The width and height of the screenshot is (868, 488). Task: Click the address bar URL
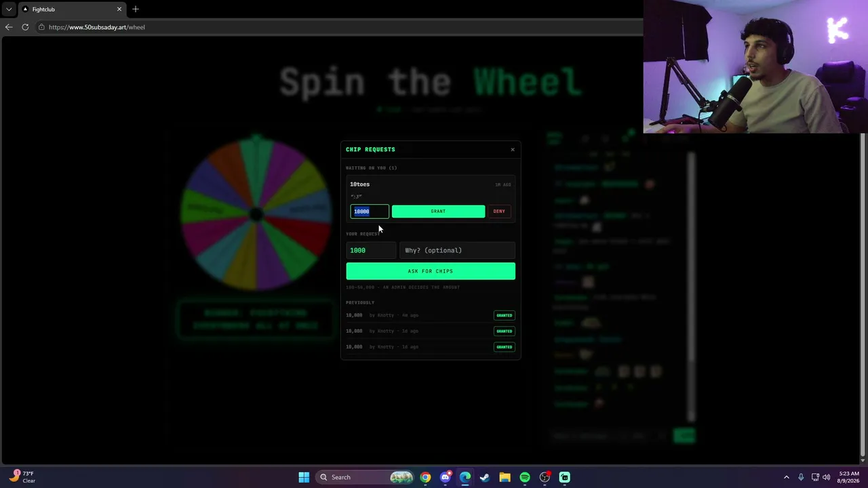97,27
